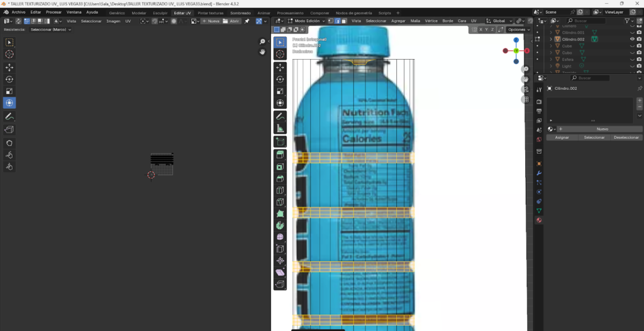Viewport: 644px width, 331px height.
Task: Enable face select mode in 3D viewport
Action: point(344,21)
